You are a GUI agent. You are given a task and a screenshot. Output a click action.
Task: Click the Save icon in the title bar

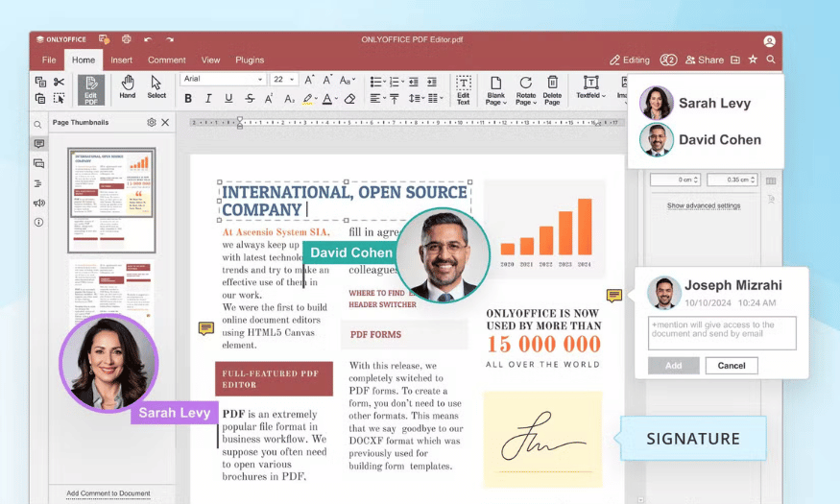coord(104,39)
